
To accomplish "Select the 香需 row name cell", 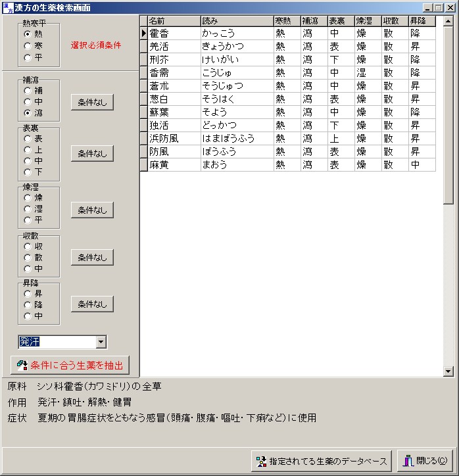I will tap(174, 72).
